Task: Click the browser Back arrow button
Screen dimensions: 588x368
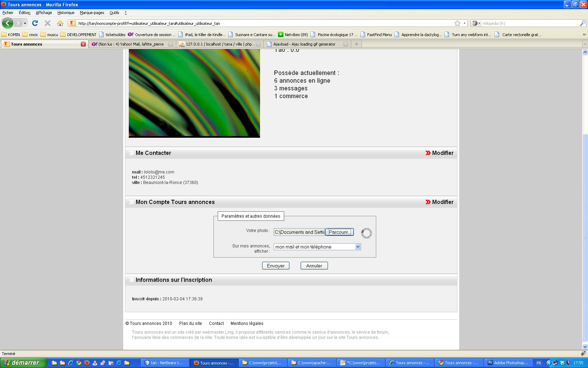Action: click(7, 23)
